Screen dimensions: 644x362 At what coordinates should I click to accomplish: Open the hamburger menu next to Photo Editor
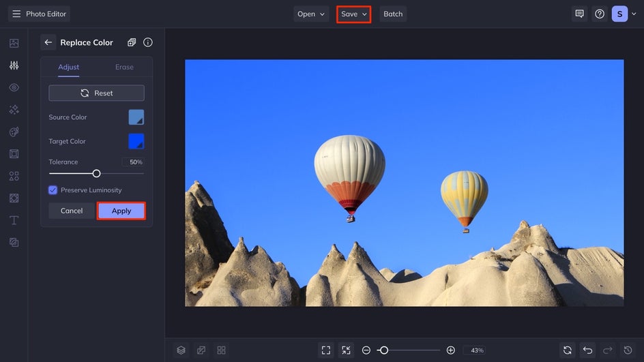[x=16, y=14]
